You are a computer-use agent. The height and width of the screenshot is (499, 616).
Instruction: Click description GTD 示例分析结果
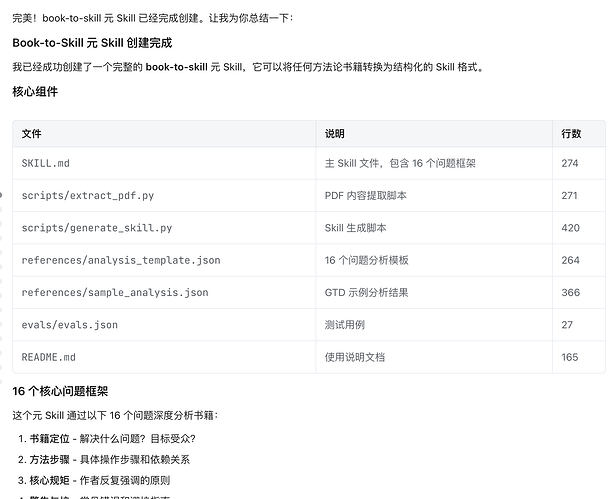(x=366, y=292)
